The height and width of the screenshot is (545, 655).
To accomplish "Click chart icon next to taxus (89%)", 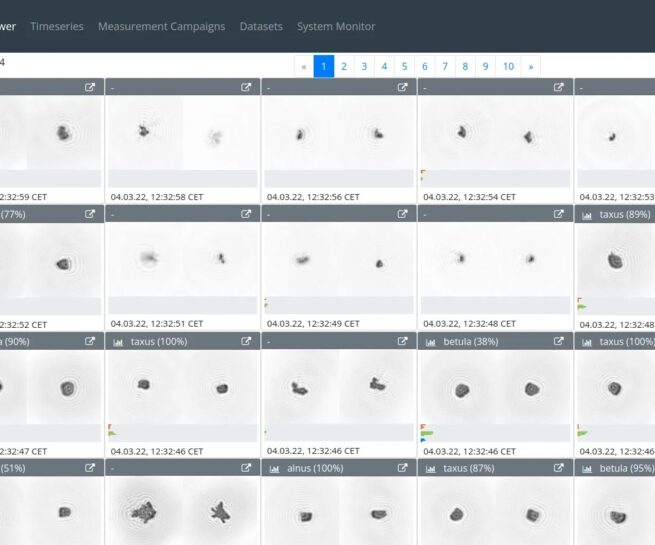I will pos(587,215).
